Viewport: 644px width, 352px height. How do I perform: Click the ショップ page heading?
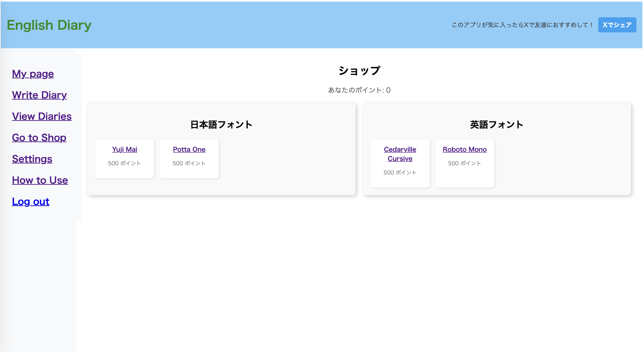(359, 71)
